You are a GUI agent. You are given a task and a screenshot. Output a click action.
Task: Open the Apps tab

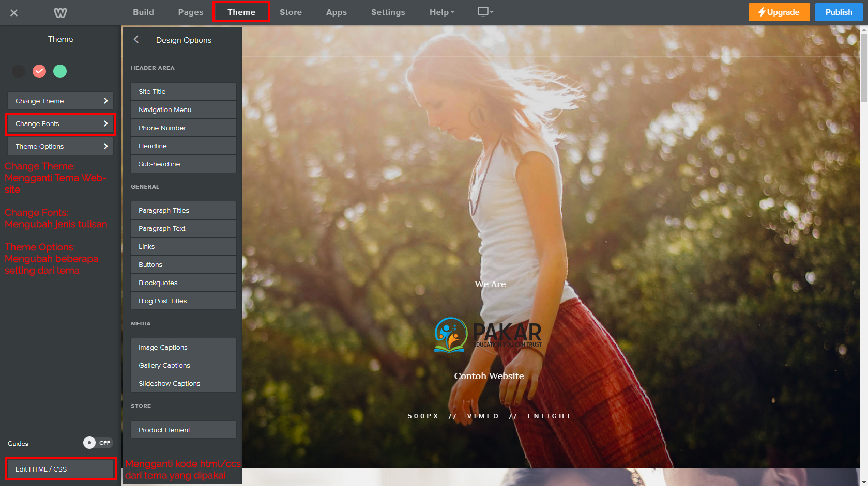pyautogui.click(x=337, y=12)
